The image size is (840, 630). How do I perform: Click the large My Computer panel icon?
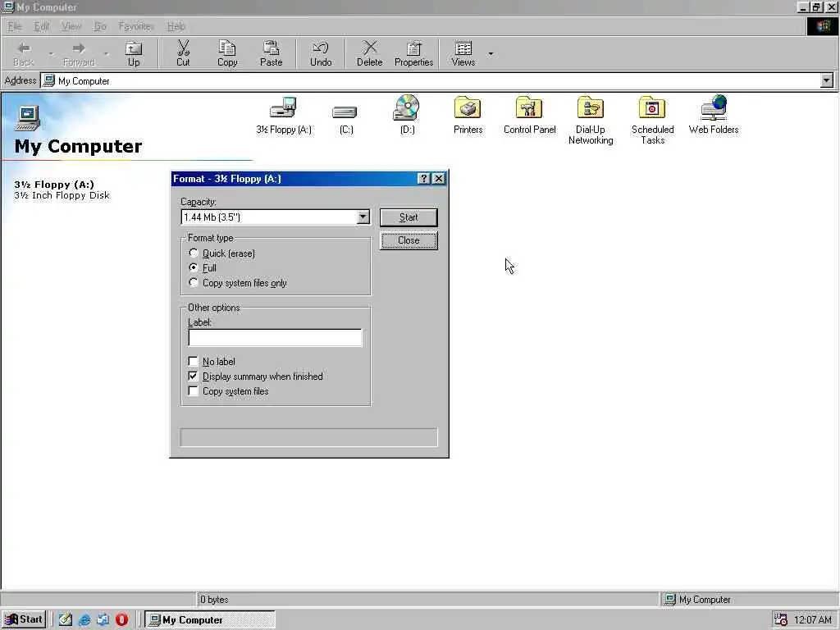click(27, 117)
